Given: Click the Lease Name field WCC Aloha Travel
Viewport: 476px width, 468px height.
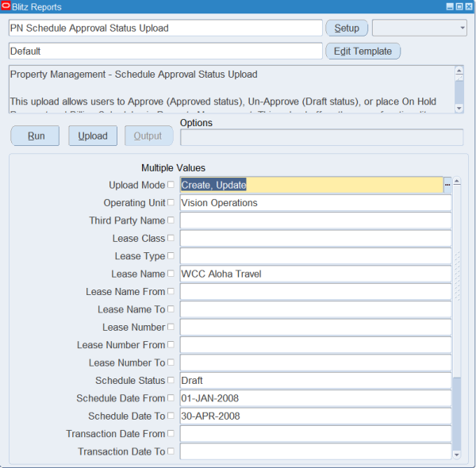Looking at the screenshot, I should (x=316, y=274).
